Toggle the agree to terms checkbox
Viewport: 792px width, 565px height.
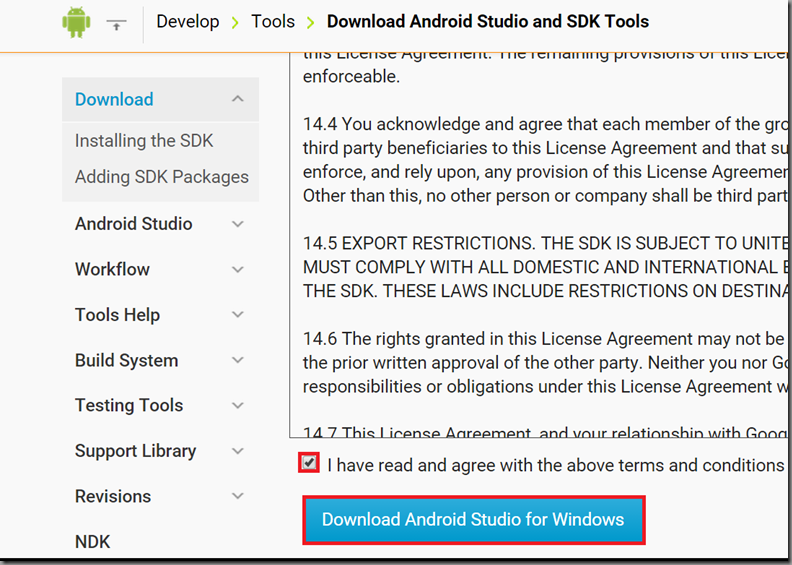pyautogui.click(x=309, y=463)
